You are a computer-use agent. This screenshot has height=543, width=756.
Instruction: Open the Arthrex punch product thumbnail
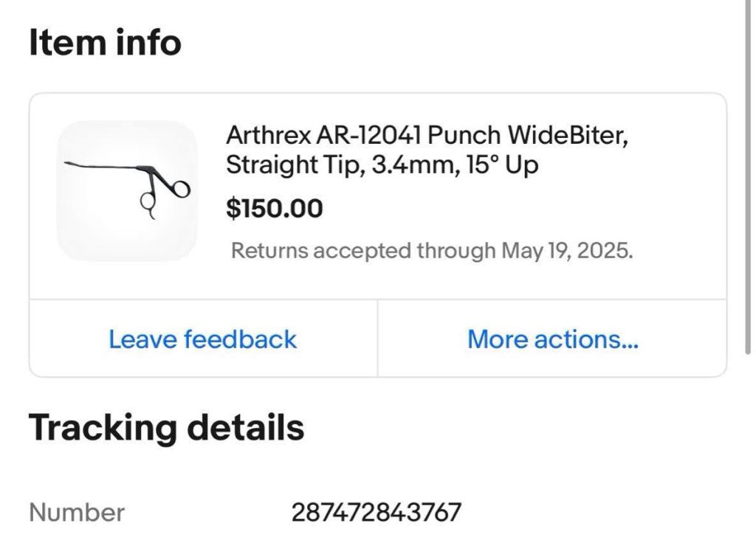(127, 191)
